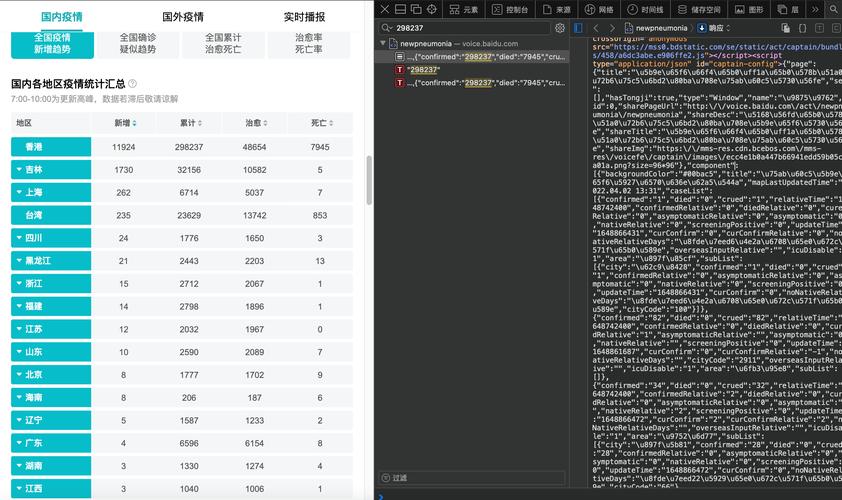This screenshot has width=842, height=500.
Task: Close the Web Inspector panel
Action: 384,9
